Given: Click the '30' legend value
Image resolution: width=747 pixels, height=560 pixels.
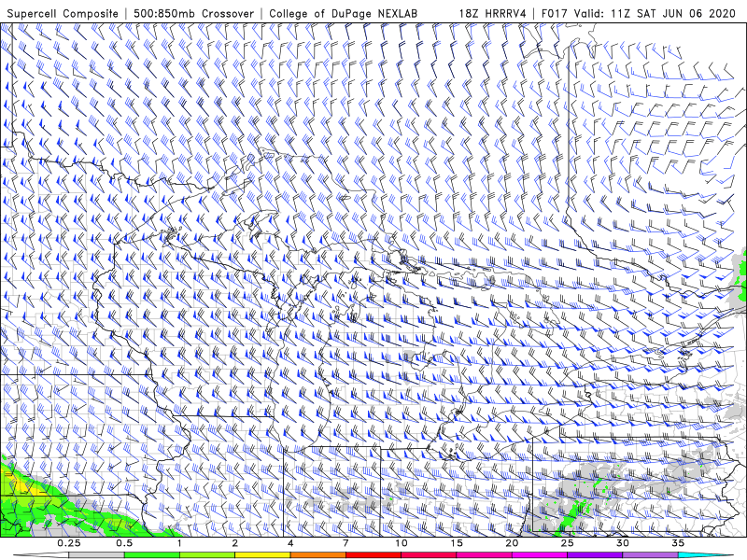Looking at the screenshot, I should pos(622,543).
